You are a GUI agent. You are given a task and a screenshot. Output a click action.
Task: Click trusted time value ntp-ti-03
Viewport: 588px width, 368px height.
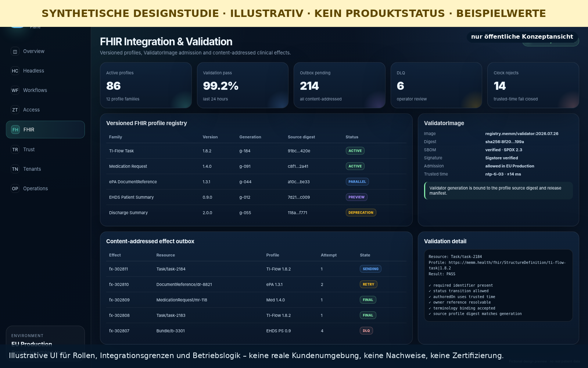(503, 174)
